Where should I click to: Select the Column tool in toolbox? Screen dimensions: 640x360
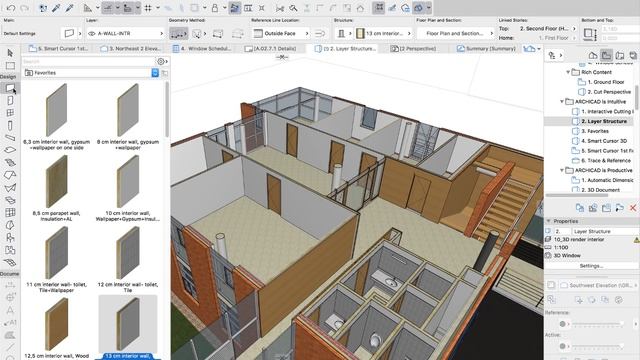[x=10, y=125]
